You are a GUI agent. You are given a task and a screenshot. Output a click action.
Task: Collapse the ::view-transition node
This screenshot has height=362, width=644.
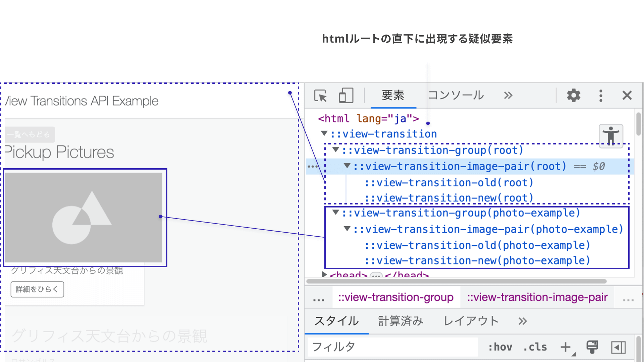pos(324,133)
